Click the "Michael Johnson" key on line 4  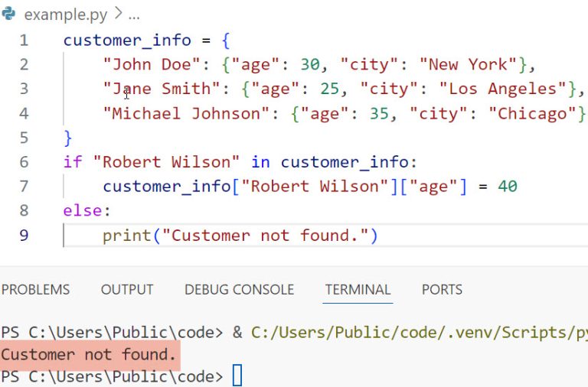(186, 113)
